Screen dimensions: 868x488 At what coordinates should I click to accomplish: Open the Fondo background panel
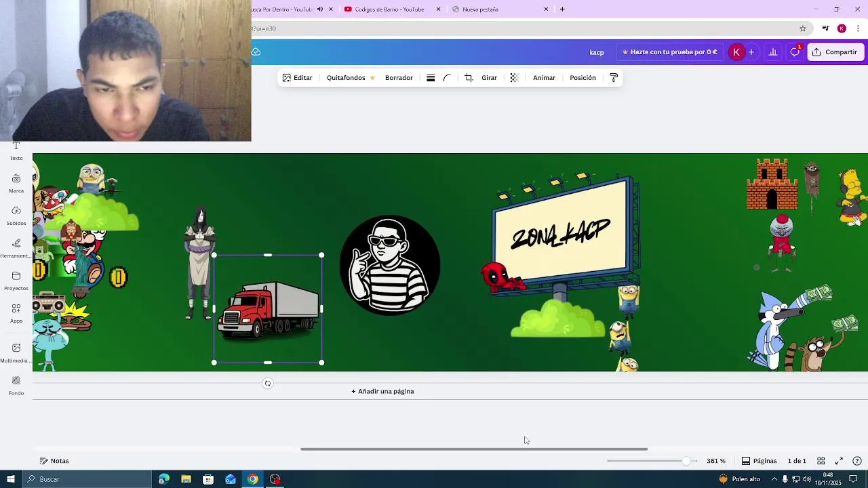point(16,386)
